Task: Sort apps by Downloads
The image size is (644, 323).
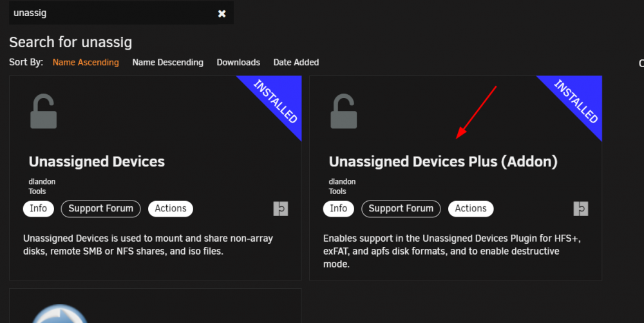Action: click(238, 63)
